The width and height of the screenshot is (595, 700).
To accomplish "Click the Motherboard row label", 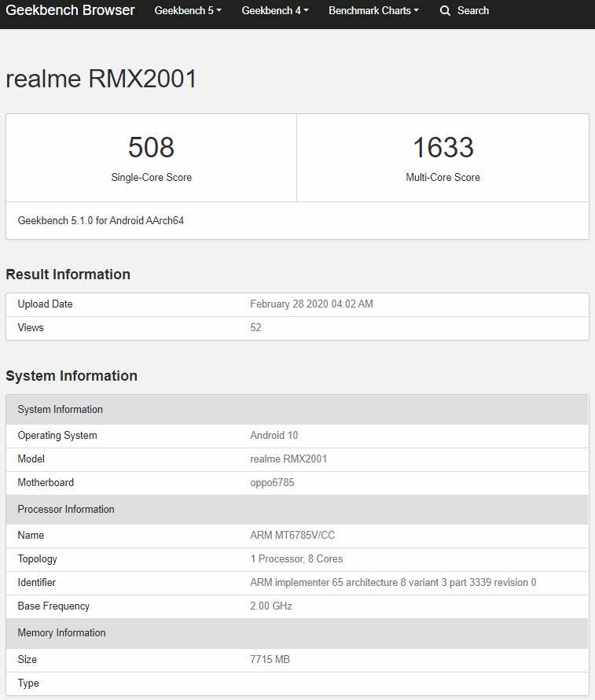I will click(46, 483).
